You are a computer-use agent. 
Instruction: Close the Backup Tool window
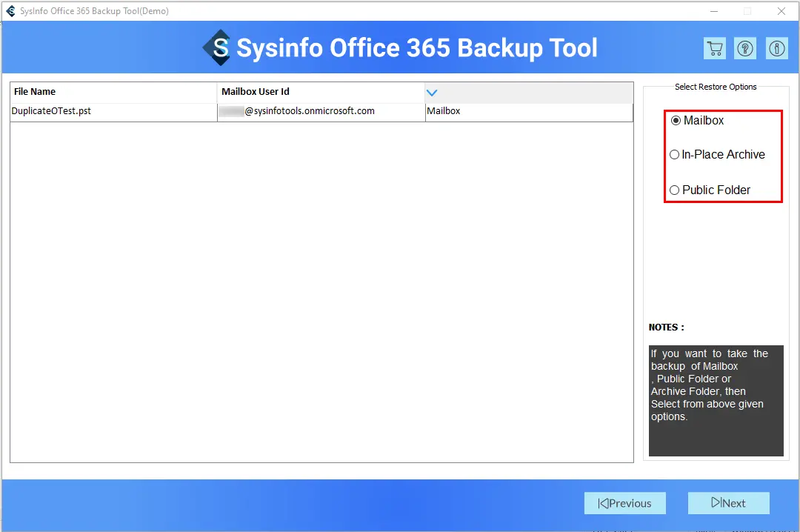click(x=781, y=10)
